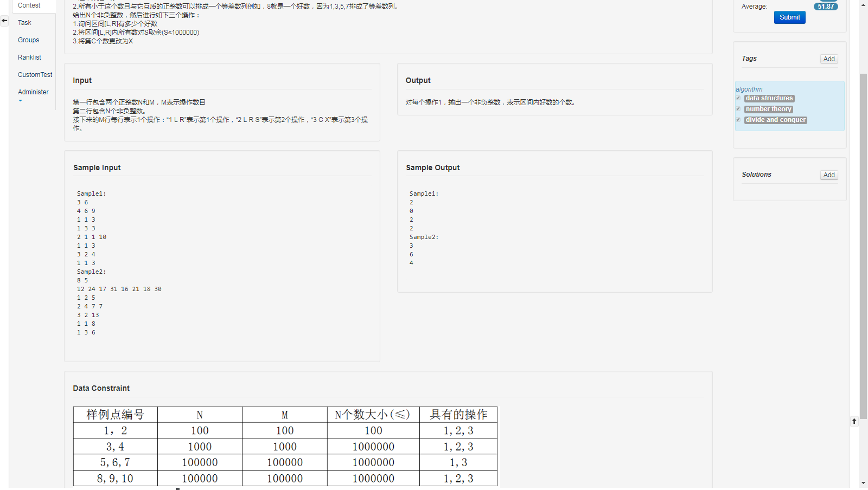Click the Tags panel title
The image size is (868, 490).
[x=749, y=59]
